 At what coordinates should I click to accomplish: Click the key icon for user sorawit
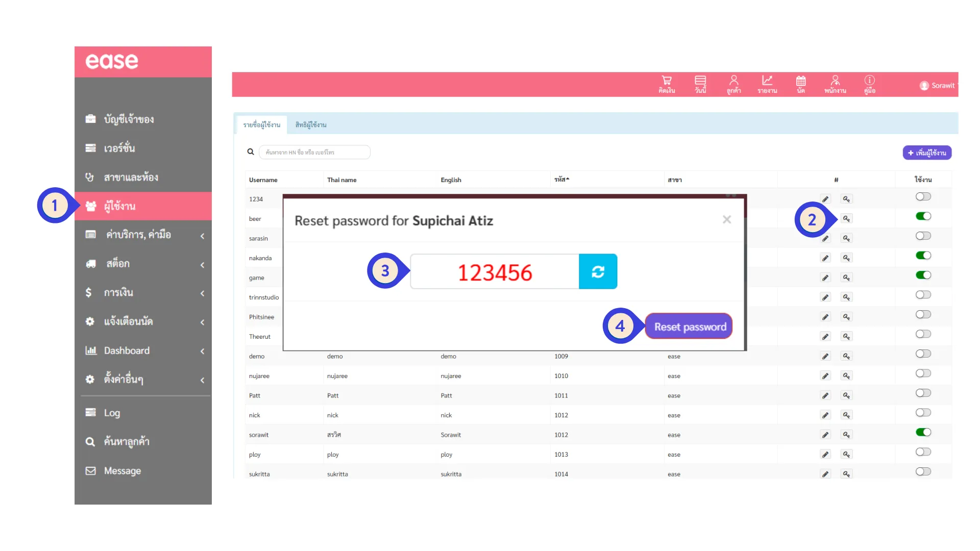[x=846, y=435]
